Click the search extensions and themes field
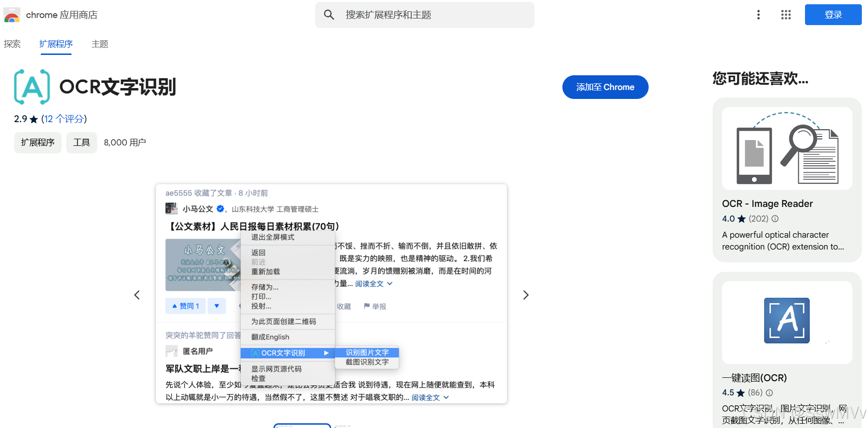Viewport: 868px width, 428px height. click(x=425, y=15)
